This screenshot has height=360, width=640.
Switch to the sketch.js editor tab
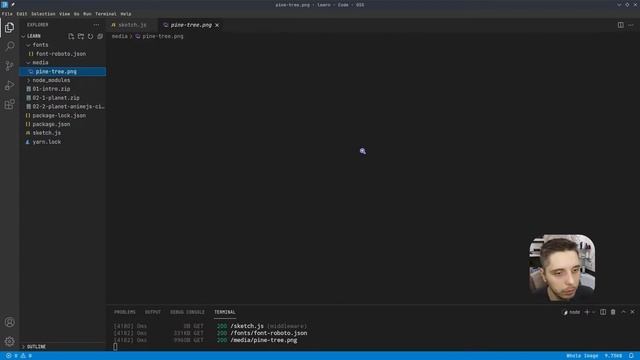click(132, 25)
